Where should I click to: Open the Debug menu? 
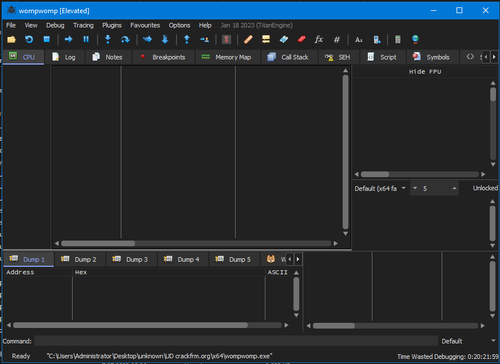click(55, 25)
